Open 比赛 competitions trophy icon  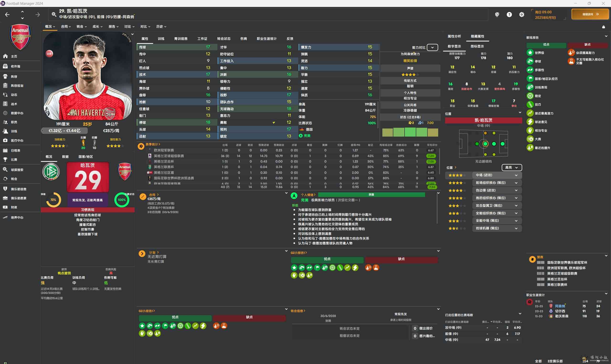point(5,159)
